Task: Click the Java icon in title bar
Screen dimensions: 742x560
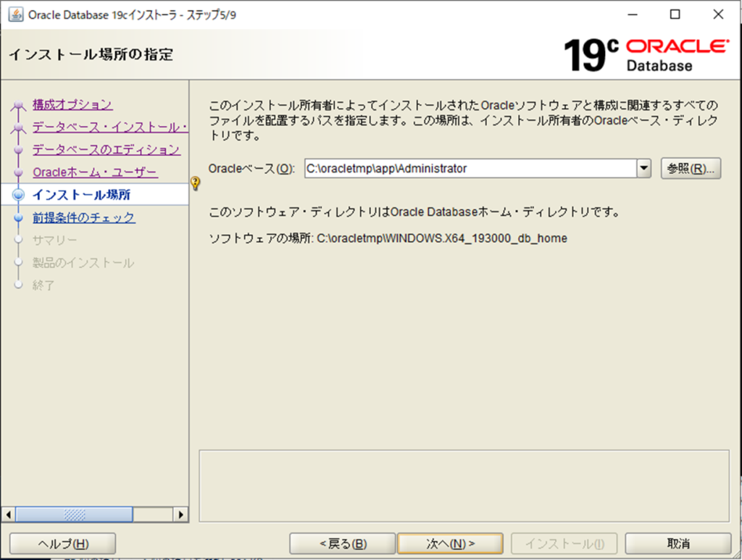Action: 14,14
